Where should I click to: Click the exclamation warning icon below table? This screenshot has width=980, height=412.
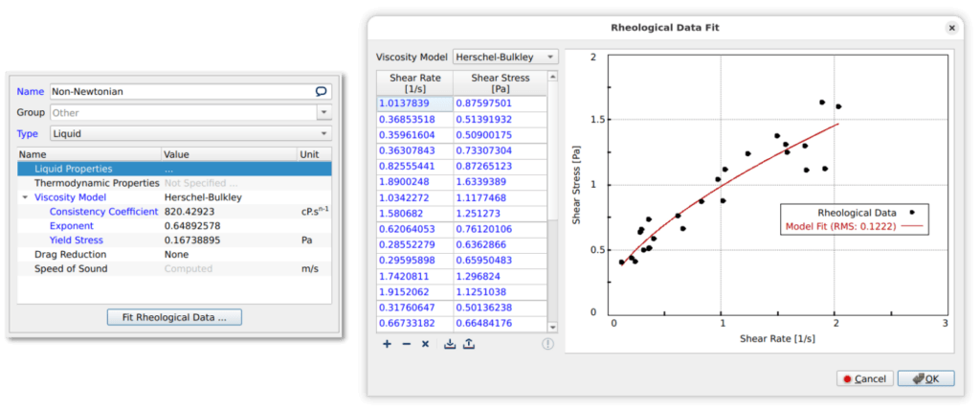[548, 344]
